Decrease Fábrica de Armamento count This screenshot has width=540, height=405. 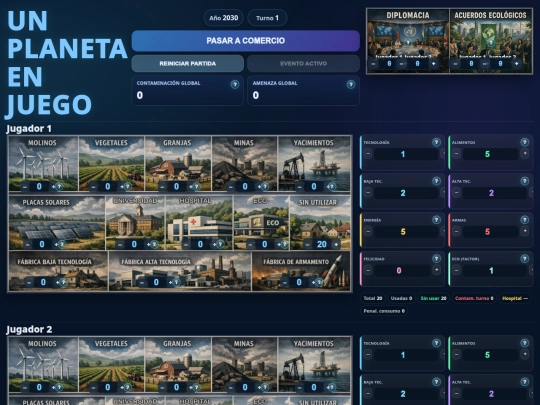(x=284, y=282)
